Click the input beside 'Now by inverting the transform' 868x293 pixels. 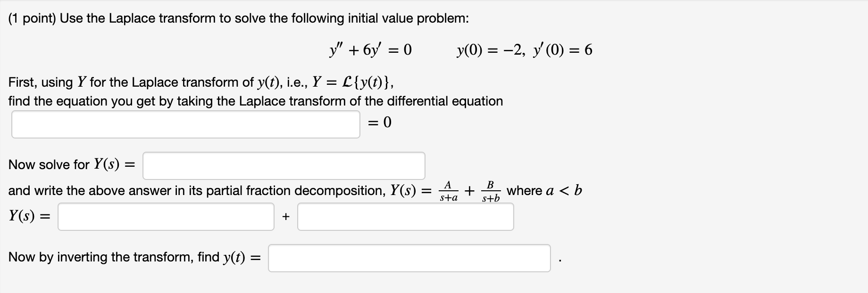(410, 258)
